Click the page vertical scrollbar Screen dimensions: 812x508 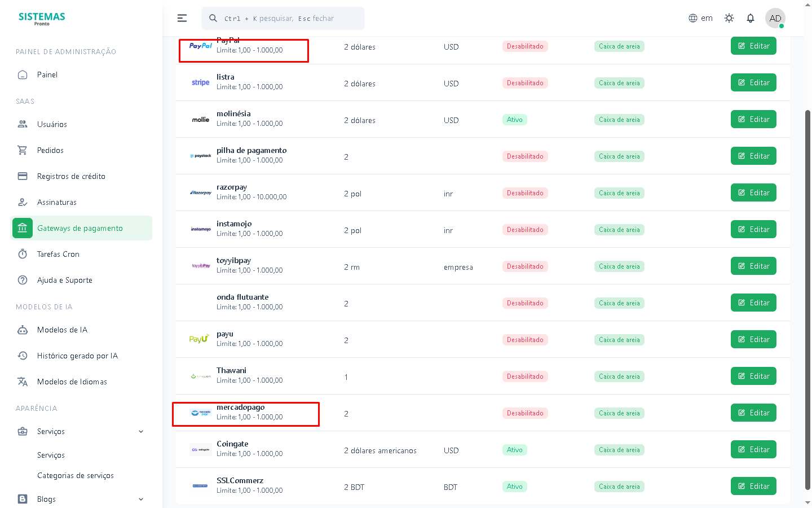tap(807, 299)
